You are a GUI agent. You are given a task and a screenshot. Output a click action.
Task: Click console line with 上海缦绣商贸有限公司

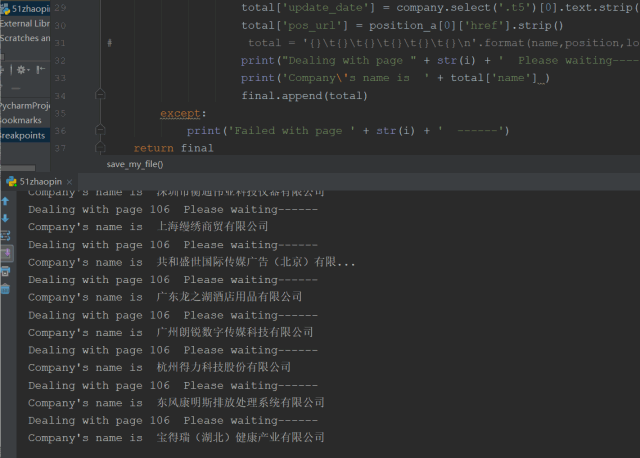(148, 227)
